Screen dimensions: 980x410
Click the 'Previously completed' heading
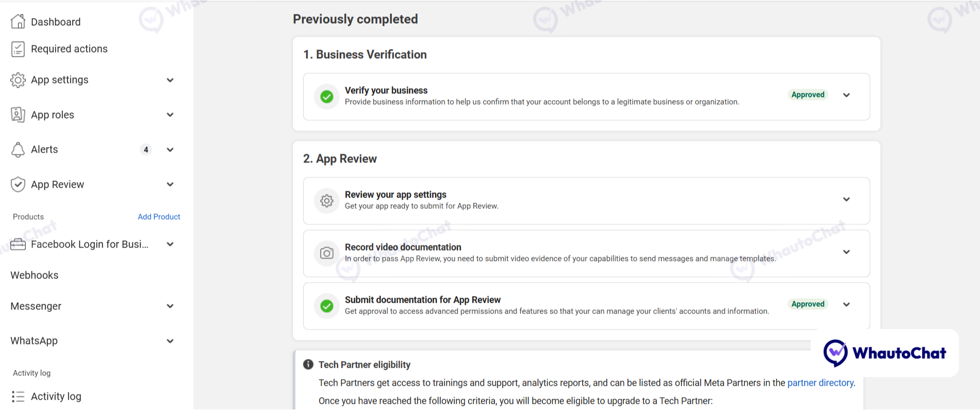click(355, 19)
